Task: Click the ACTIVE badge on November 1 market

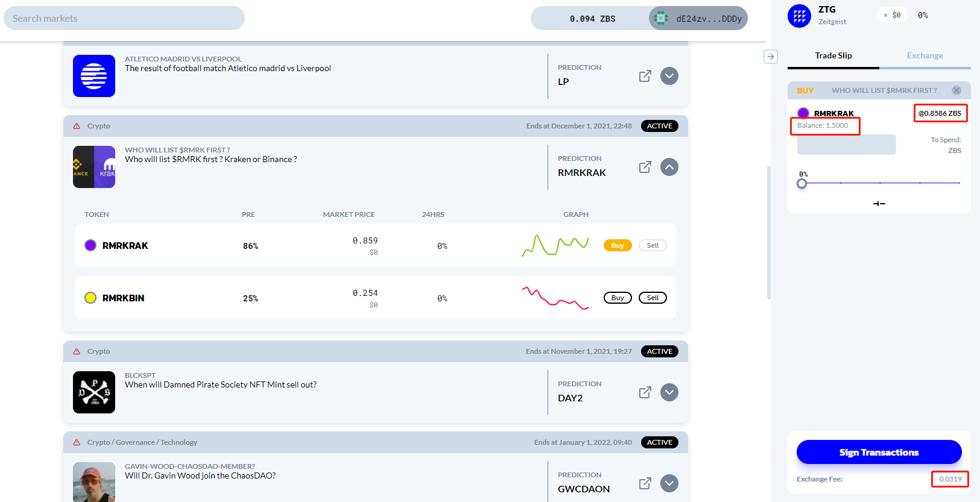Action: point(659,351)
